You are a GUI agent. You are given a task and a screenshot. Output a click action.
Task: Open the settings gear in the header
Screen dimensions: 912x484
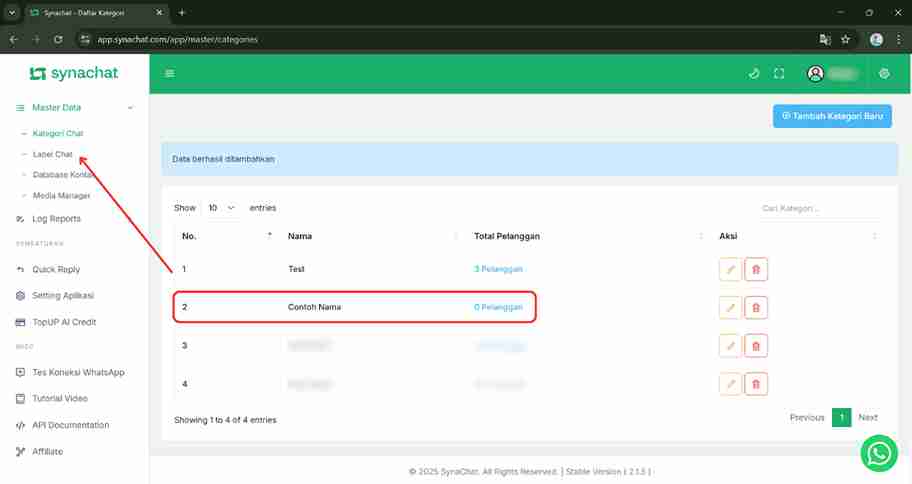coord(884,73)
